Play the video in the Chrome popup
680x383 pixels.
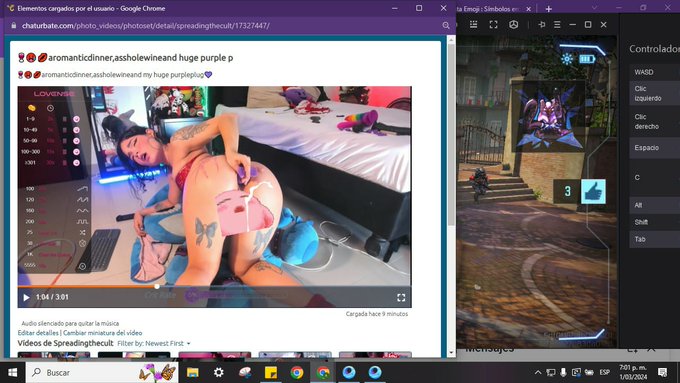tap(26, 298)
